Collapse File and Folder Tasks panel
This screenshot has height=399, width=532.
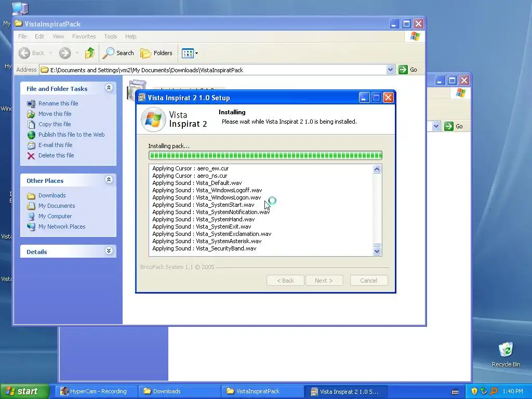coord(109,88)
